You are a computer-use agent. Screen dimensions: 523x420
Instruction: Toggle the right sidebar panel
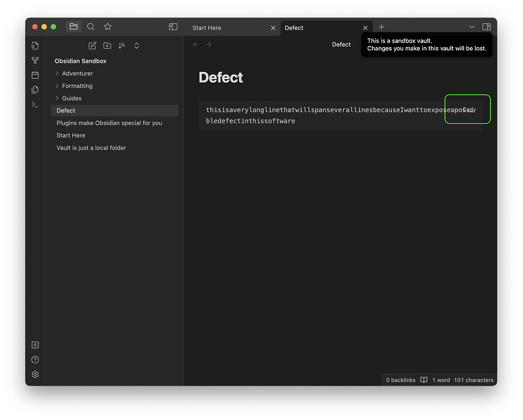pyautogui.click(x=487, y=26)
